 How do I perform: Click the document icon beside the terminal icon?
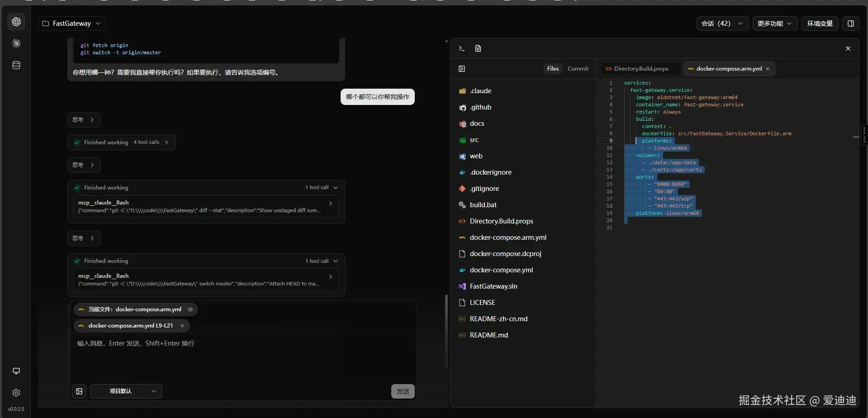478,48
